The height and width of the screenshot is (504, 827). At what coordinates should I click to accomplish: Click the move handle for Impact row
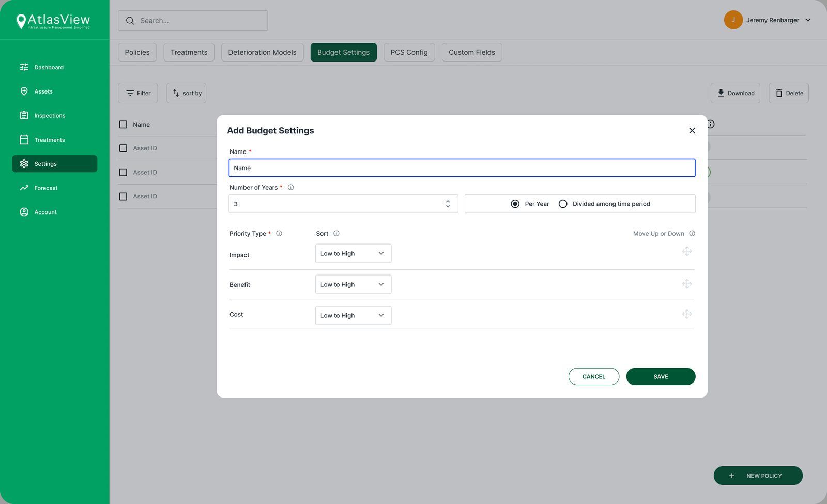coord(687,251)
